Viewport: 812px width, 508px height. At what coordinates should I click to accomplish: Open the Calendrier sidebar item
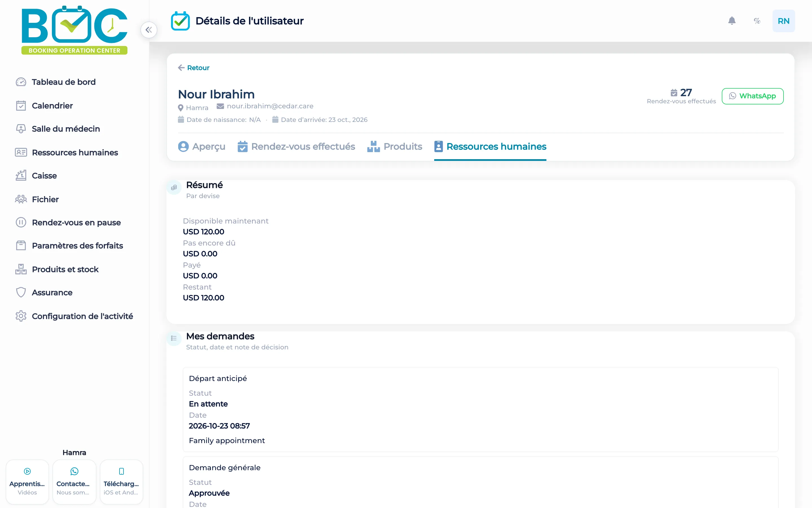click(x=44, y=106)
